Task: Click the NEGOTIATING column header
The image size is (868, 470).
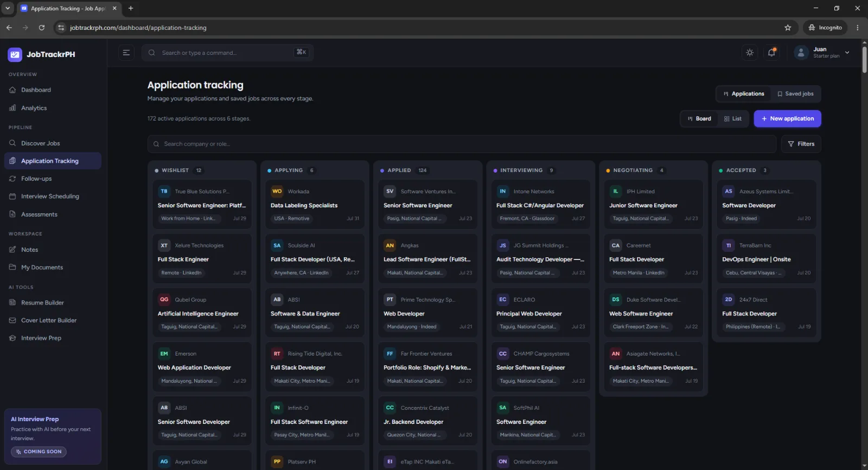Action: coord(633,170)
